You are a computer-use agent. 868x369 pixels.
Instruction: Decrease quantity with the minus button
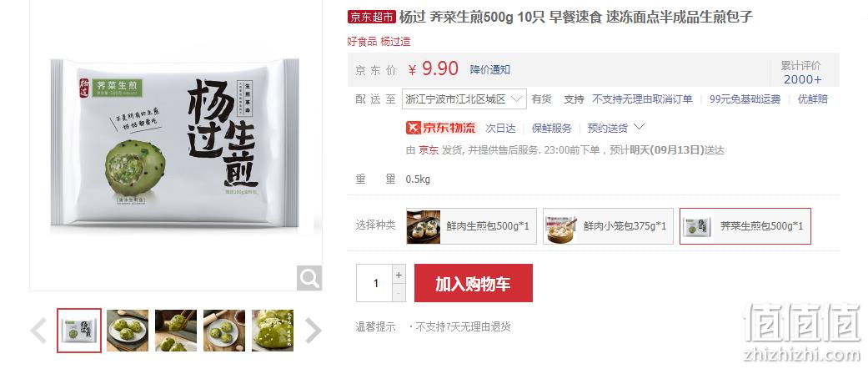pyautogui.click(x=399, y=292)
